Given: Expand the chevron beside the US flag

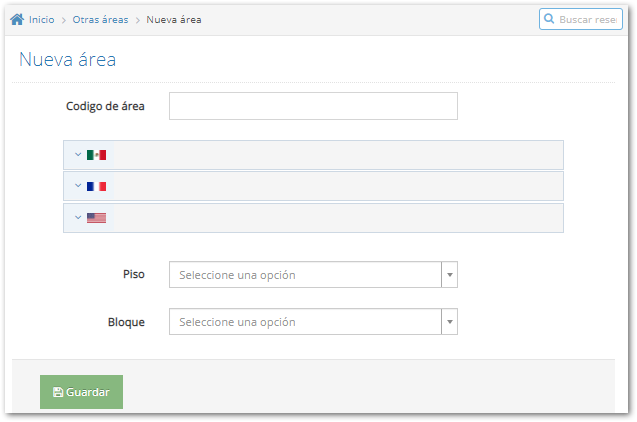Looking at the screenshot, I should click(78, 217).
